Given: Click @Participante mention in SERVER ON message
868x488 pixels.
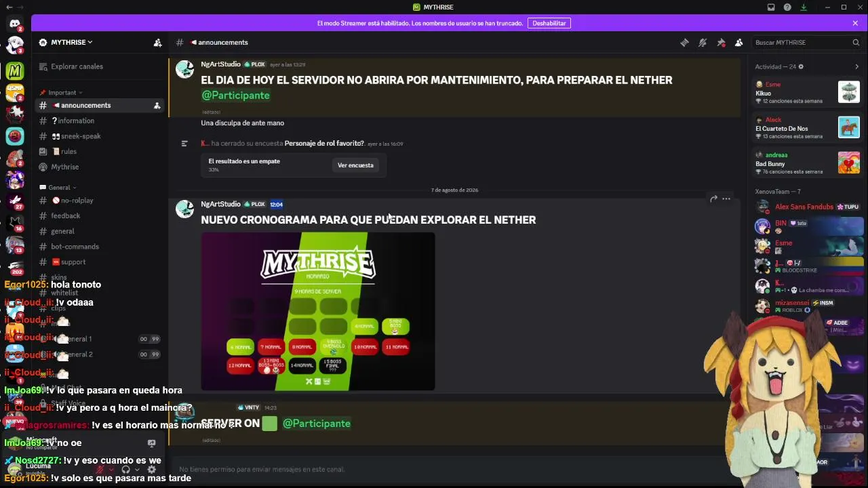Looking at the screenshot, I should pos(317,424).
